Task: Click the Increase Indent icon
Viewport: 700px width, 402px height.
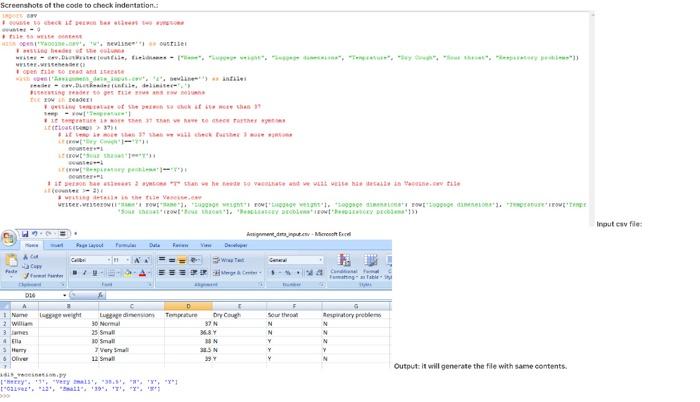Action: coord(204,272)
